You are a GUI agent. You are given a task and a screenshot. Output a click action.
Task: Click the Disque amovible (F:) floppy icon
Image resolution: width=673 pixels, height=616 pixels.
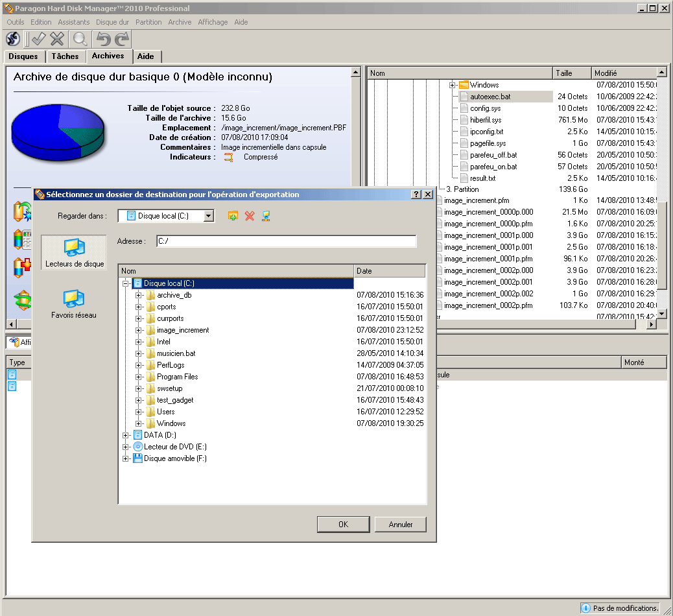click(137, 458)
